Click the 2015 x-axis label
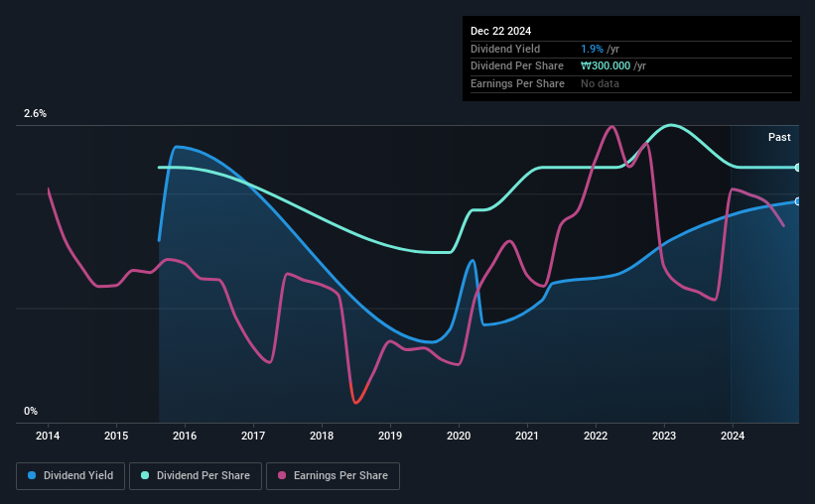The width and height of the screenshot is (815, 504). tap(116, 436)
